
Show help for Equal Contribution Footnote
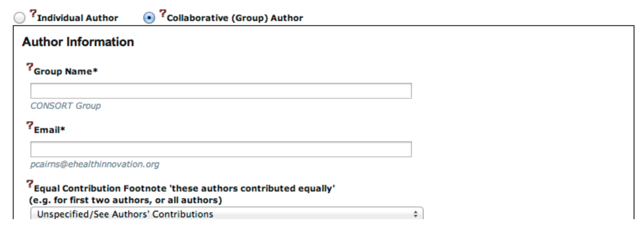tap(30, 184)
